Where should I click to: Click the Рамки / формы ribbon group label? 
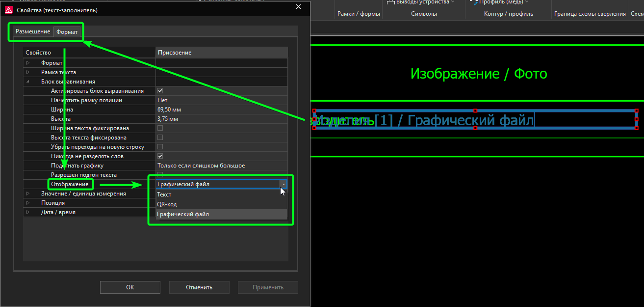[359, 14]
